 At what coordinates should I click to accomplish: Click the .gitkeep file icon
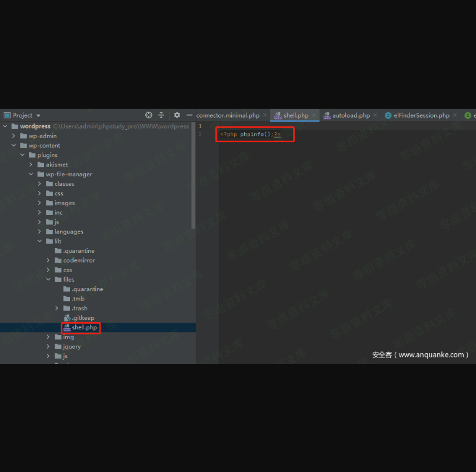(67, 318)
